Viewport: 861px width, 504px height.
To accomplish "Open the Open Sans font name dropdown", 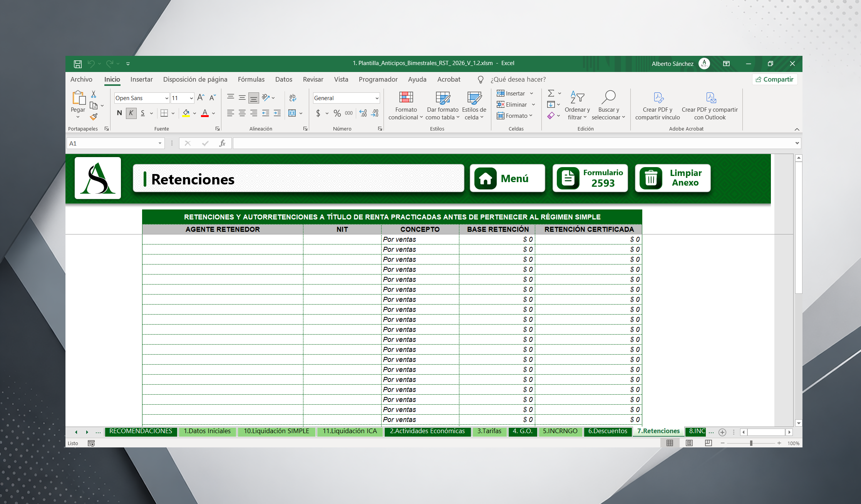I will 167,98.
